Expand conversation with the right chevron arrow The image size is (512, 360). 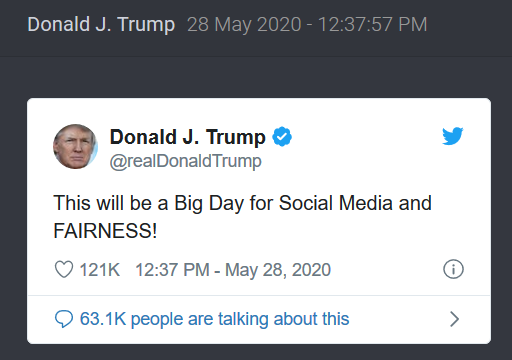tap(454, 319)
